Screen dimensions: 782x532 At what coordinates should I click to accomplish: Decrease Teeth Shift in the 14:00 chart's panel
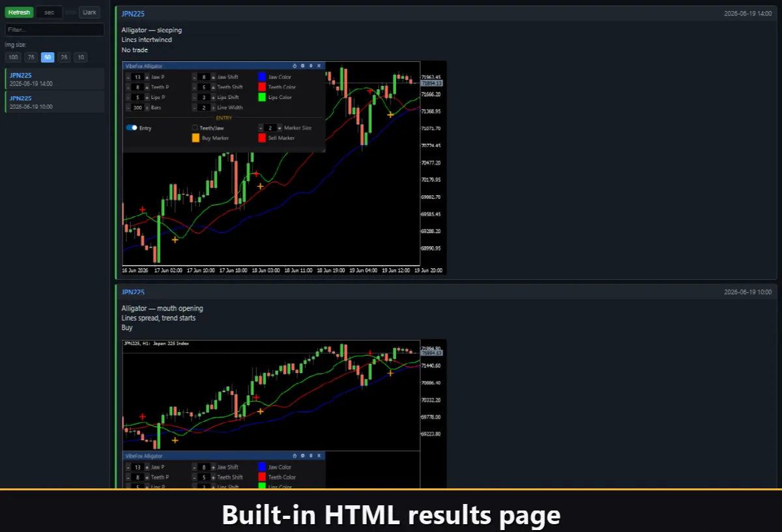(x=194, y=87)
